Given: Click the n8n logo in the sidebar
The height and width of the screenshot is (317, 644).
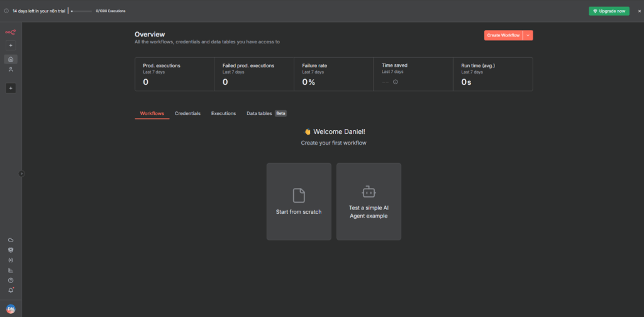Looking at the screenshot, I should click(11, 32).
